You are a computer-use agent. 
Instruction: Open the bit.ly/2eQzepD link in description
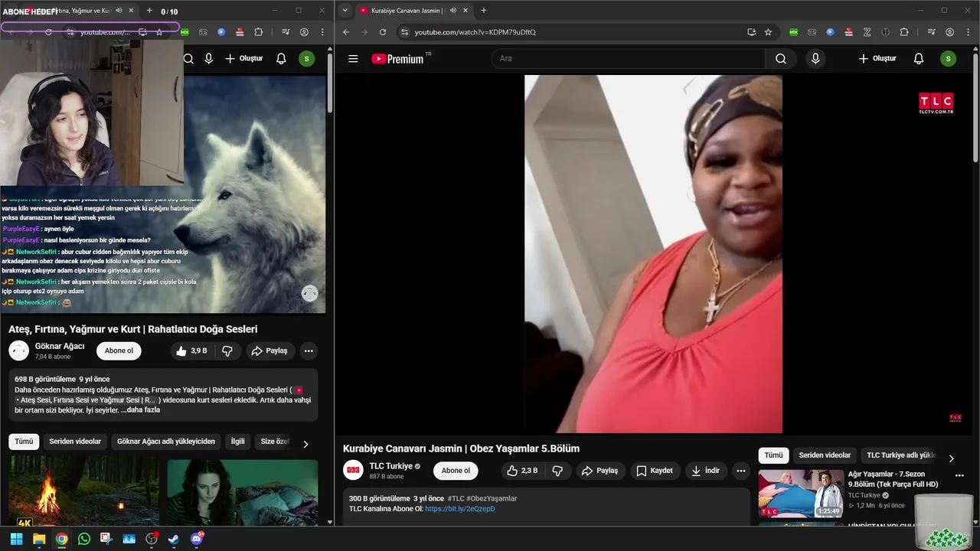point(460,509)
